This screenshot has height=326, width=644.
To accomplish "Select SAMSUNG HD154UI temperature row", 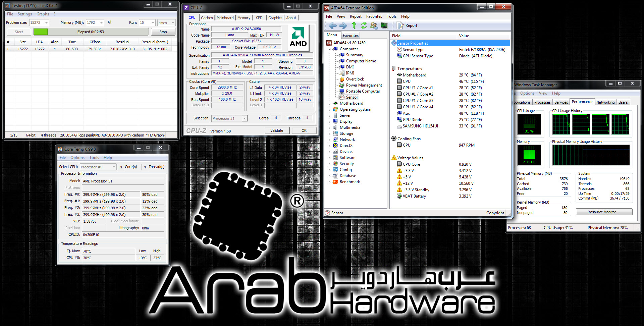I will [x=450, y=126].
